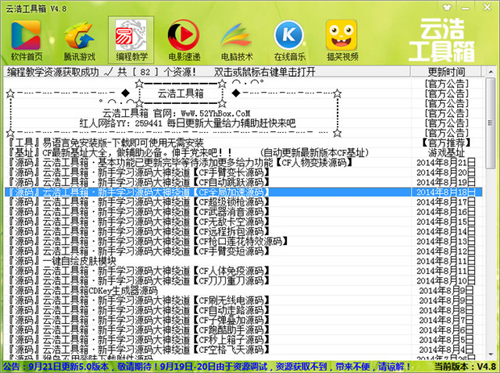The width and height of the screenshot is (500, 373).
Task: Close the 云浩工具箱 window
Action: tap(487, 7)
